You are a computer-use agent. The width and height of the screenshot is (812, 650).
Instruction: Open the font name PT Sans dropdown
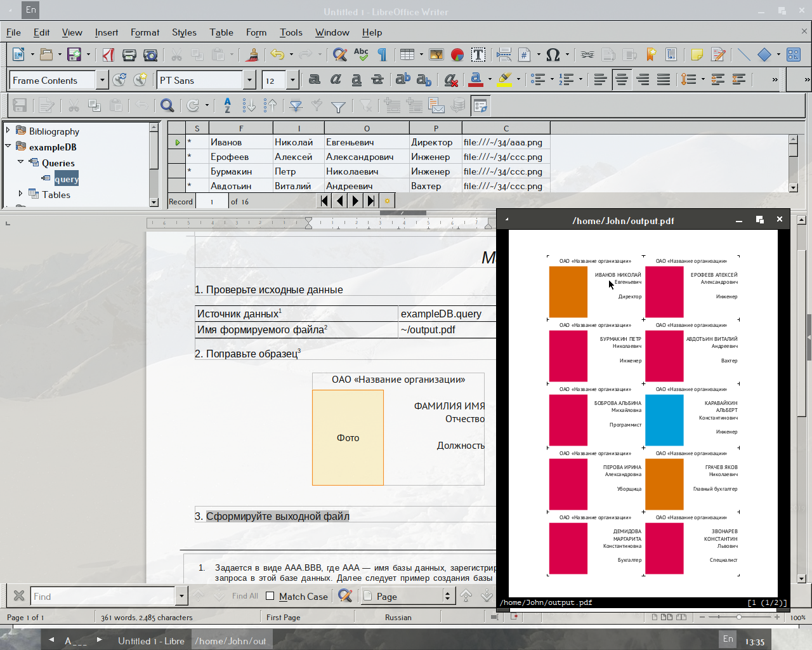[250, 80]
